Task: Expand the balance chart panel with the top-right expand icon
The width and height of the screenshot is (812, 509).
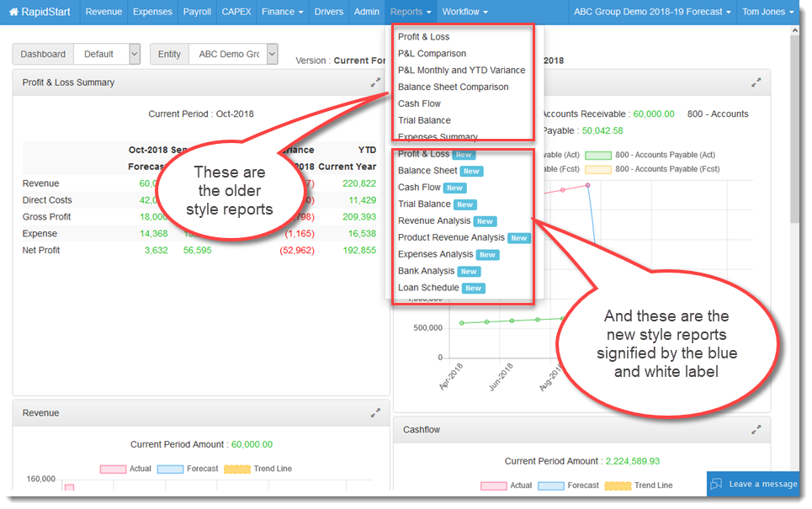Action: (x=756, y=82)
